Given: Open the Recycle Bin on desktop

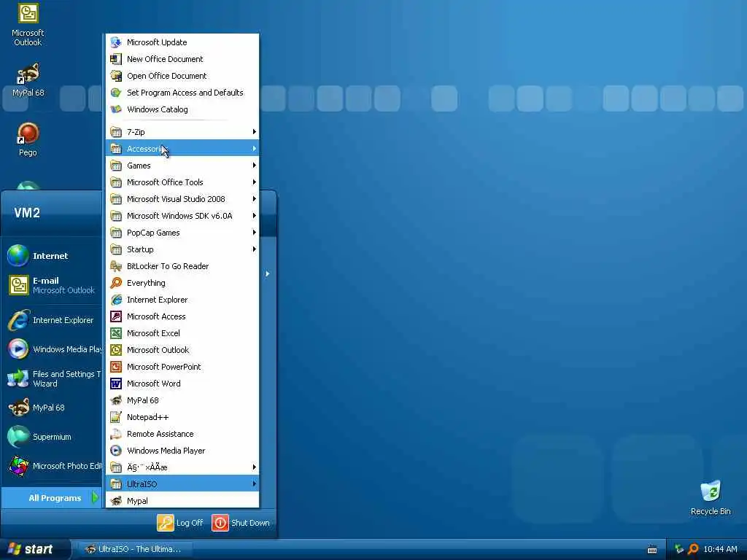Looking at the screenshot, I should coord(711,497).
